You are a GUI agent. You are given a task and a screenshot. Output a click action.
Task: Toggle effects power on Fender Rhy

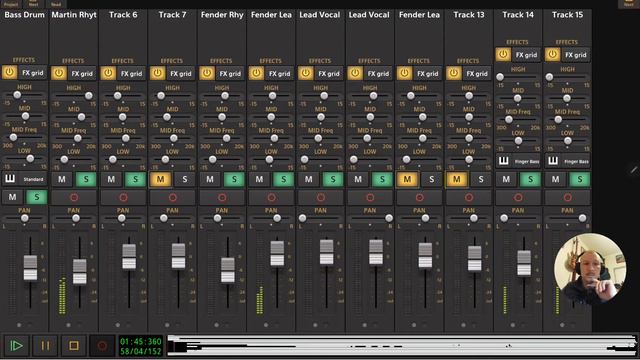pyautogui.click(x=207, y=73)
